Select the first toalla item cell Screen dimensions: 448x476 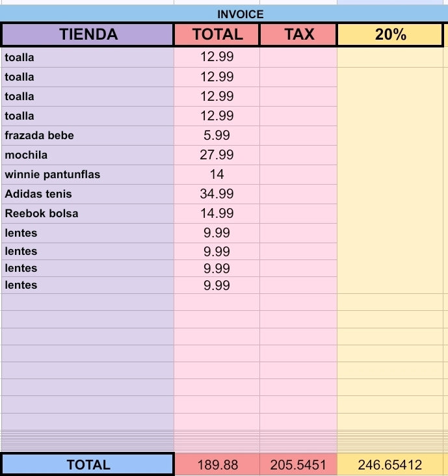[88, 57]
